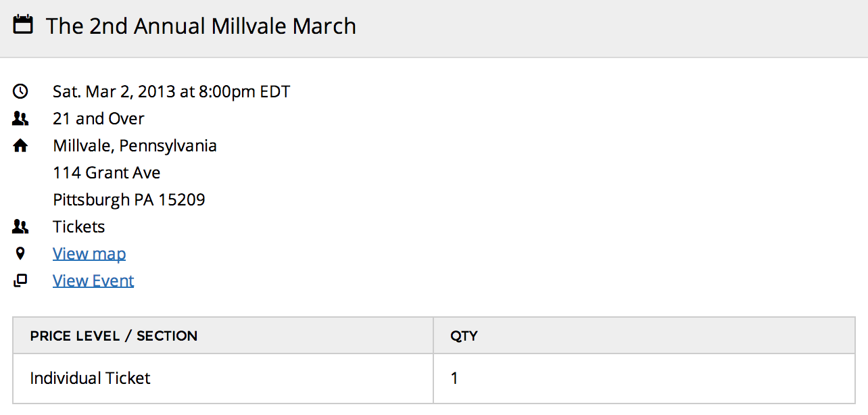The width and height of the screenshot is (868, 415).
Task: Click the 21 and Over age label
Action: [99, 119]
